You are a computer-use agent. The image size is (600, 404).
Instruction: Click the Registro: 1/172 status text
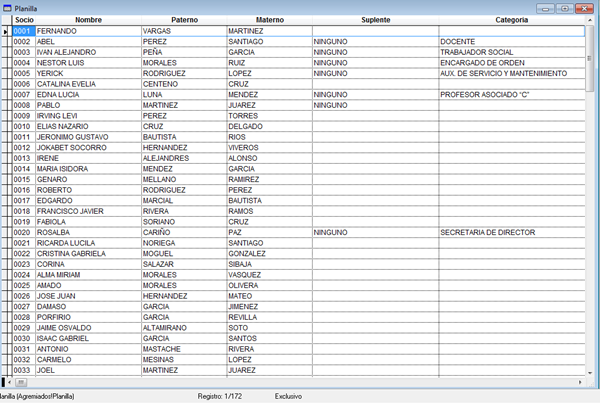point(220,396)
